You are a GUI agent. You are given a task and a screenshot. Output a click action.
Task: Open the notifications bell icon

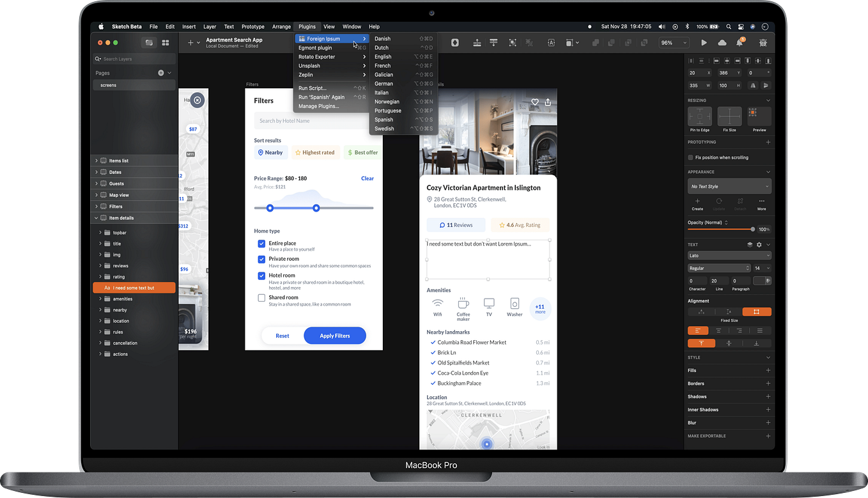740,43
